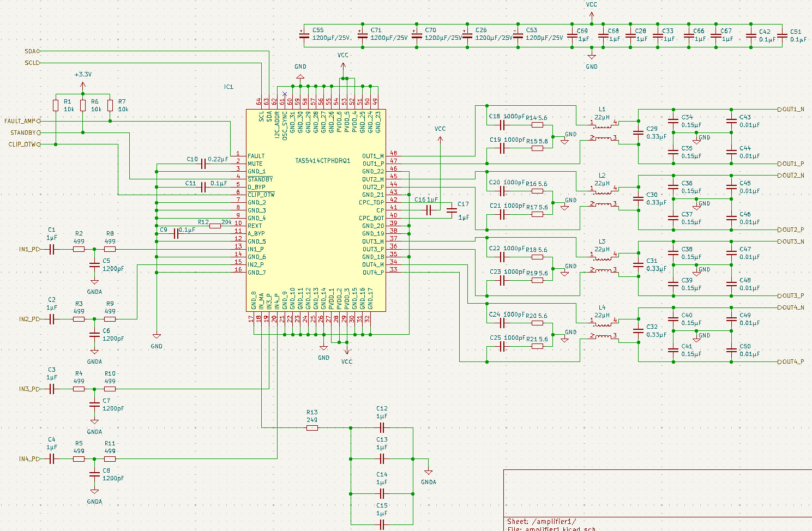Click the SDA hierarchical label
This screenshot has width=812, height=531.
pos(33,51)
